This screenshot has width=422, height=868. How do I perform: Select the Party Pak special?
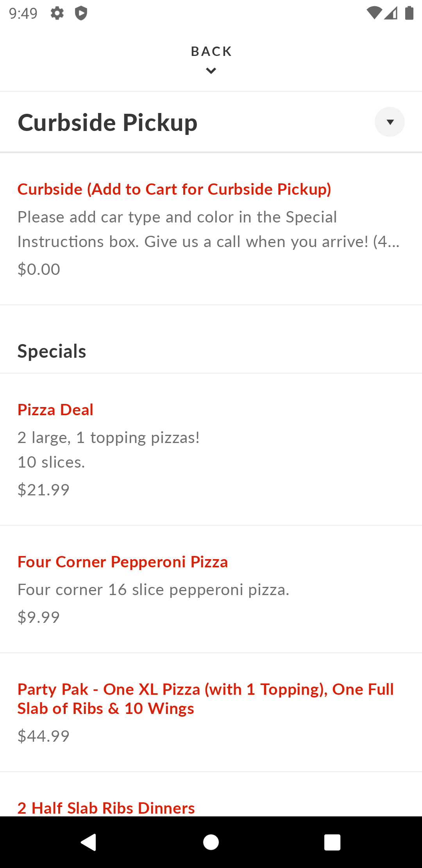[206, 699]
